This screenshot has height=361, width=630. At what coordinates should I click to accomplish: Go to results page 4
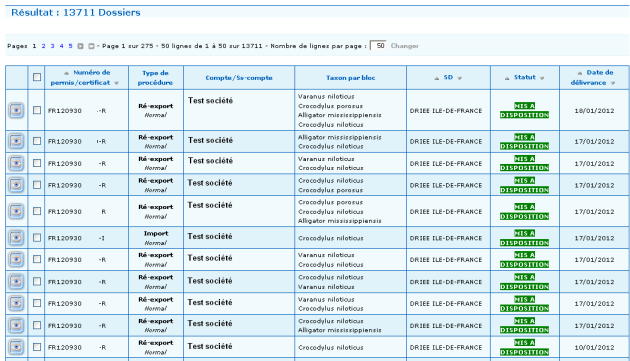61,46
